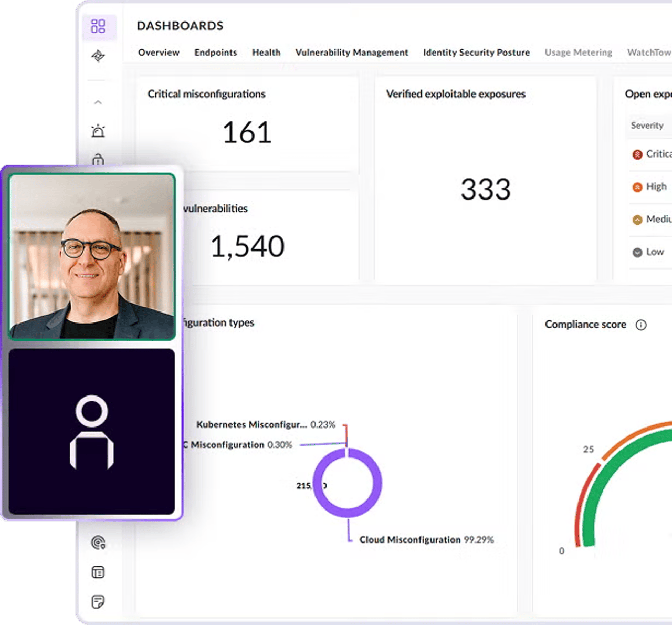Click the Kubernetes Misconfigur... 0.23% label
The height and width of the screenshot is (625, 672).
coord(266,424)
